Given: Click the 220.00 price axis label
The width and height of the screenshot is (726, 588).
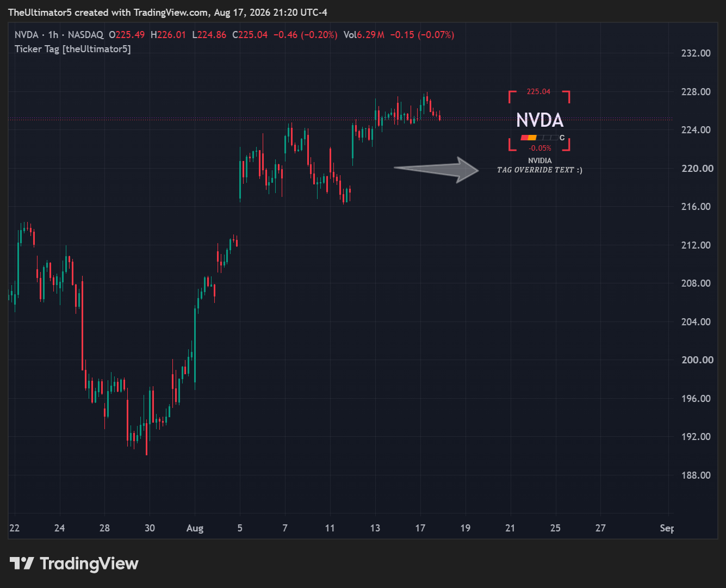Looking at the screenshot, I should tap(698, 168).
